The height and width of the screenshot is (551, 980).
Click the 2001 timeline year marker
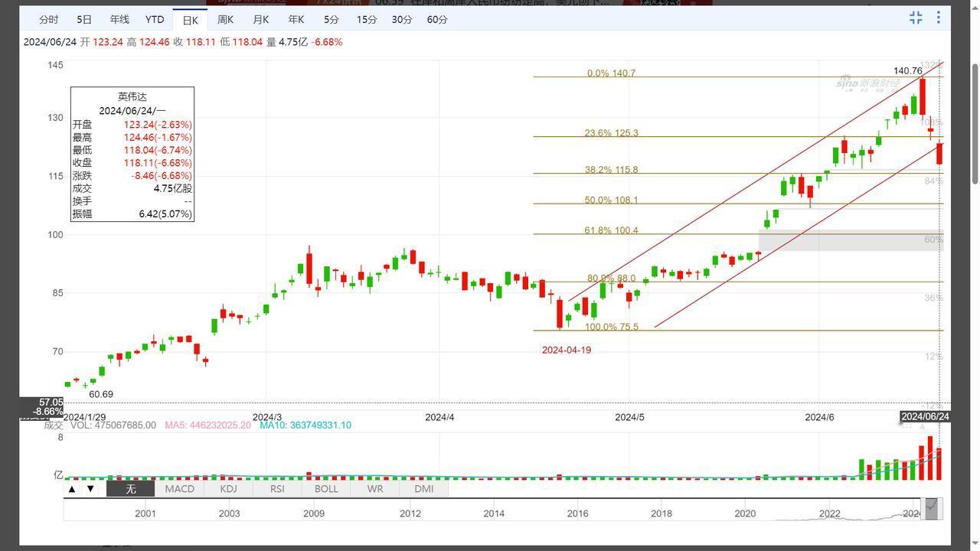pos(145,514)
